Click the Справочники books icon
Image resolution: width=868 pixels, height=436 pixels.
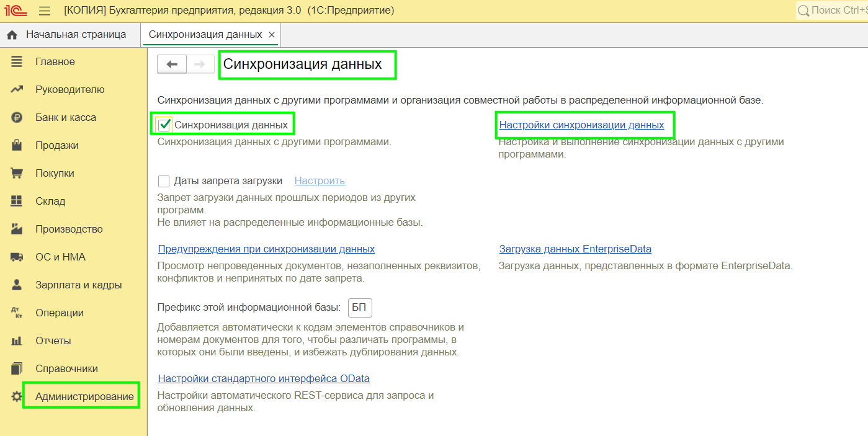click(x=17, y=368)
